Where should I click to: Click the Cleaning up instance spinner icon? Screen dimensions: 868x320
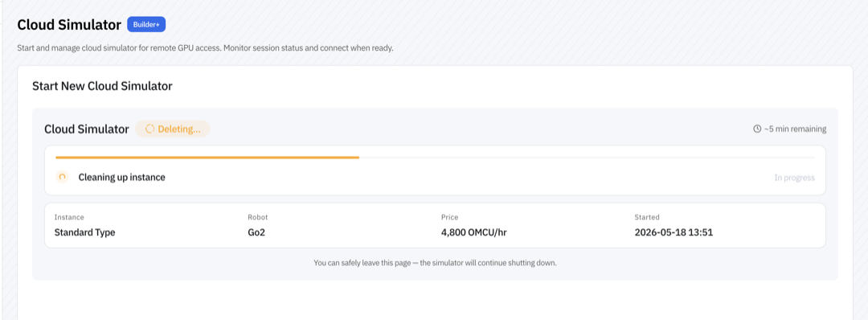pyautogui.click(x=62, y=177)
